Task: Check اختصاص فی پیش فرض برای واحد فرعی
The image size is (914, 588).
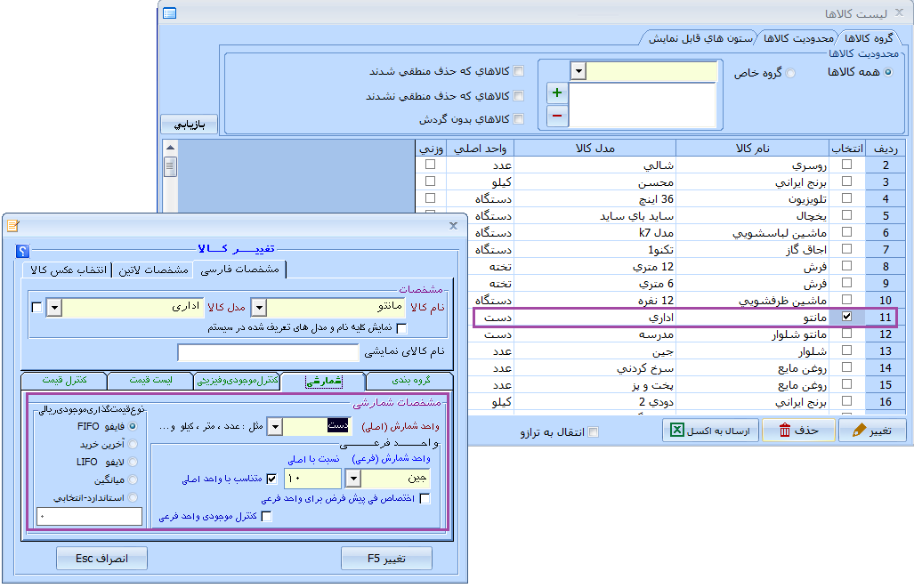Action: point(425,498)
